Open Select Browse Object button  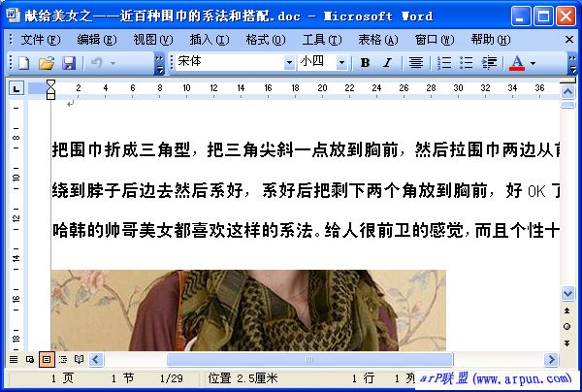567,327
